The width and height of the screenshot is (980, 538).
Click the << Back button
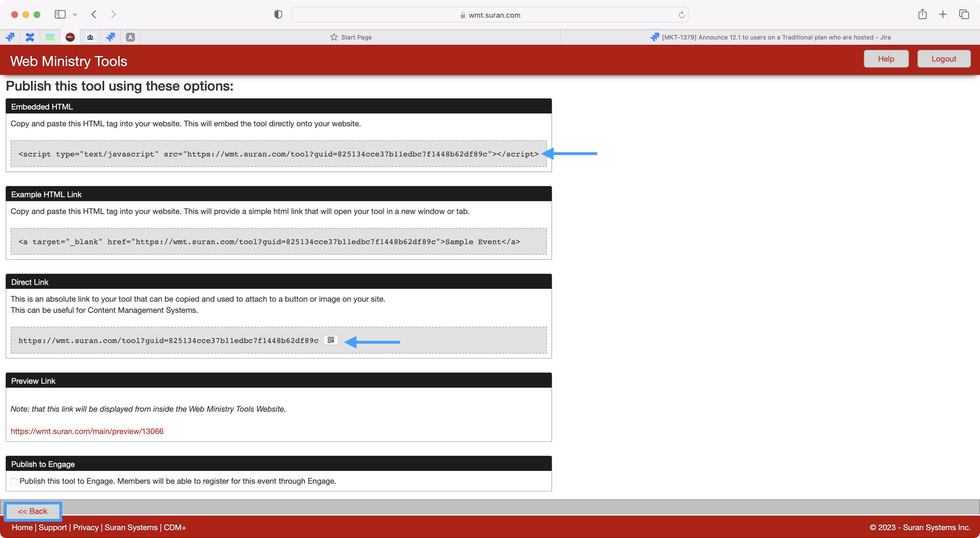click(33, 511)
